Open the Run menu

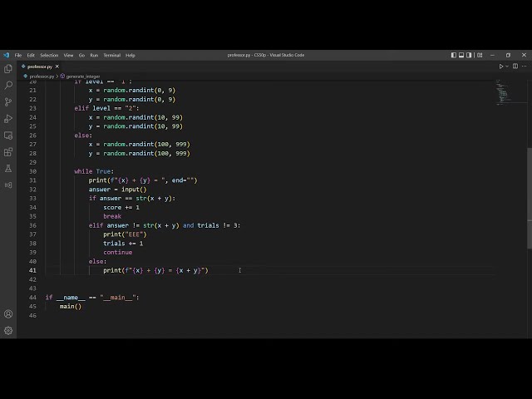(94, 55)
